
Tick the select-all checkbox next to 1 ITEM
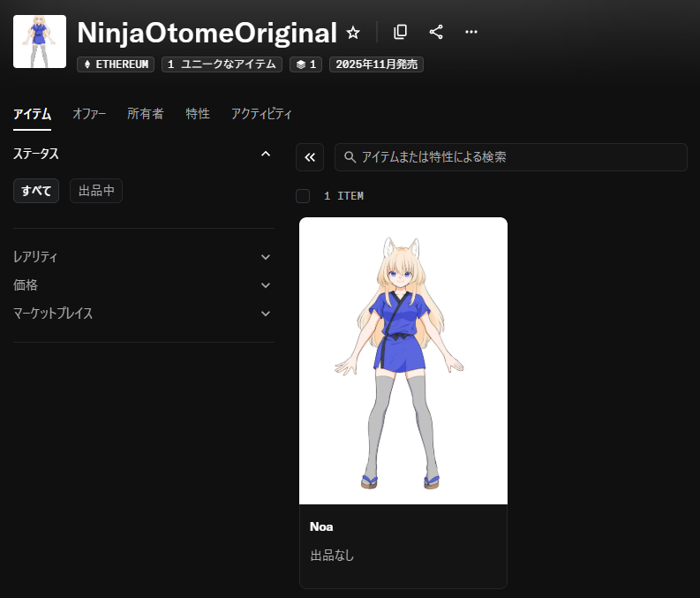[x=303, y=196]
